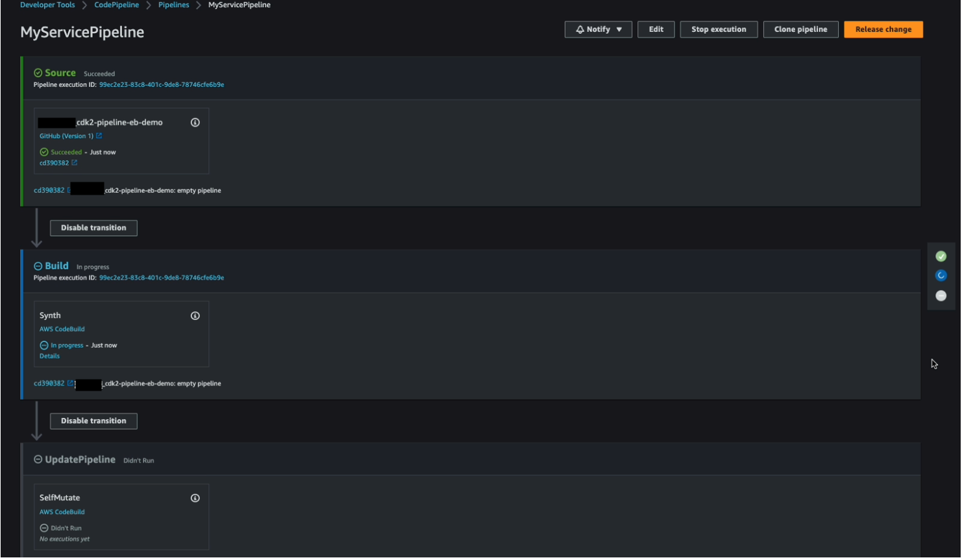Open the GitHub (Version 1) provider link
The height and width of the screenshot is (560, 962).
[x=66, y=136]
